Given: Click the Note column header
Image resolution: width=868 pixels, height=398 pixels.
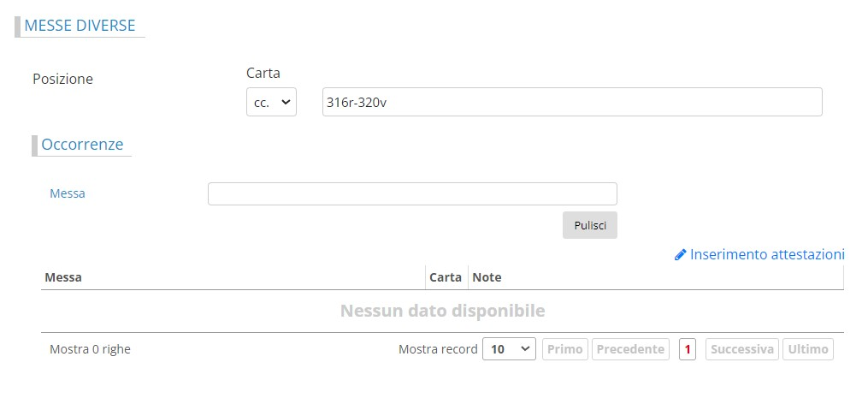Looking at the screenshot, I should (x=487, y=277).
